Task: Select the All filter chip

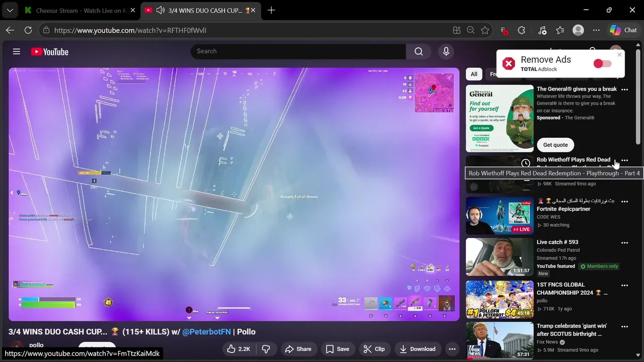Action: [474, 74]
